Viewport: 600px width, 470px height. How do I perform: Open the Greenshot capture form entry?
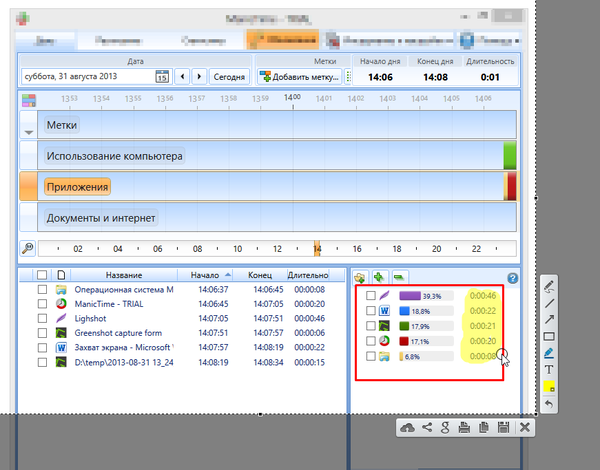118,333
